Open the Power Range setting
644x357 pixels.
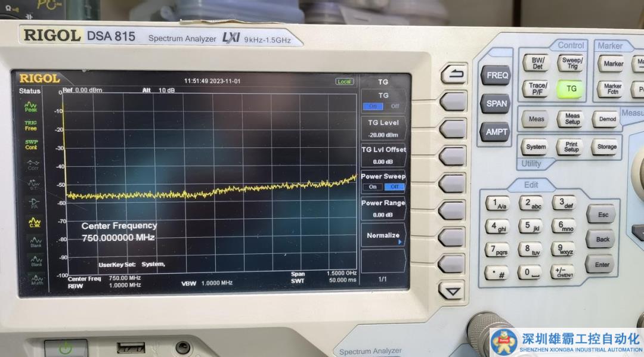pyautogui.click(x=383, y=209)
